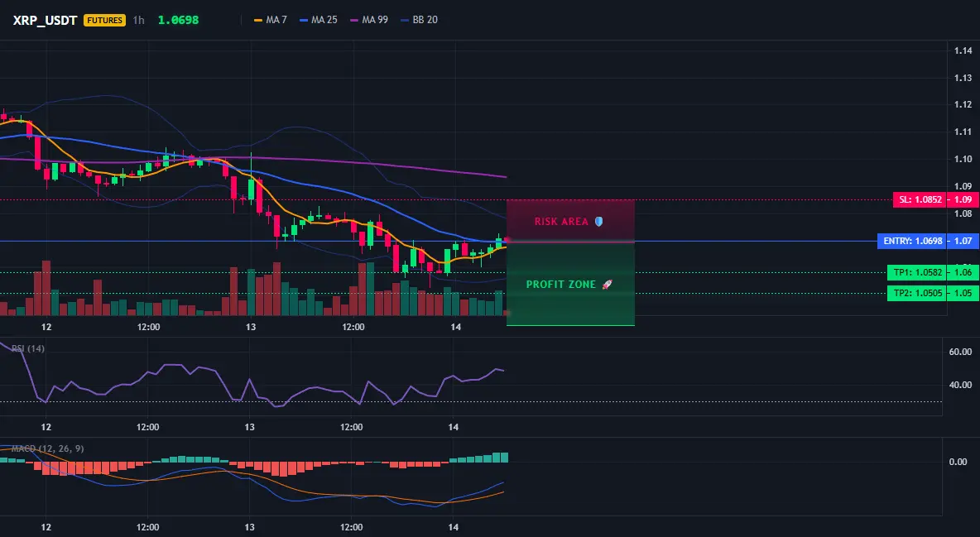Image resolution: width=980 pixels, height=537 pixels.
Task: Click date 13 on the price chart time axis
Action: pyautogui.click(x=251, y=327)
